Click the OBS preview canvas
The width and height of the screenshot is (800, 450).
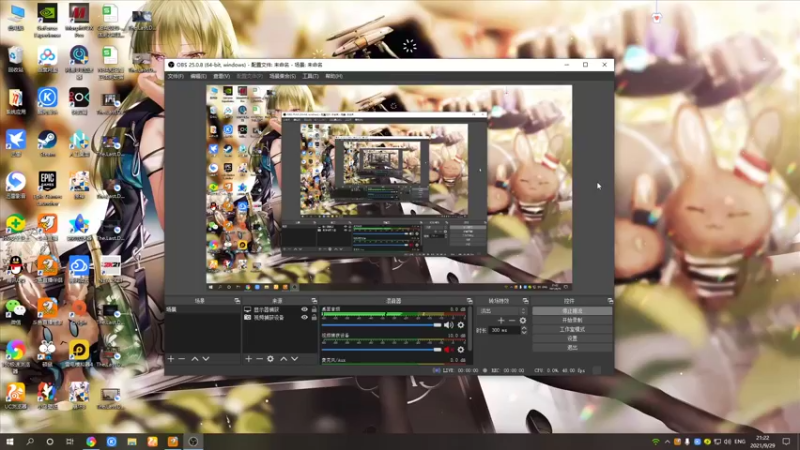(x=389, y=188)
